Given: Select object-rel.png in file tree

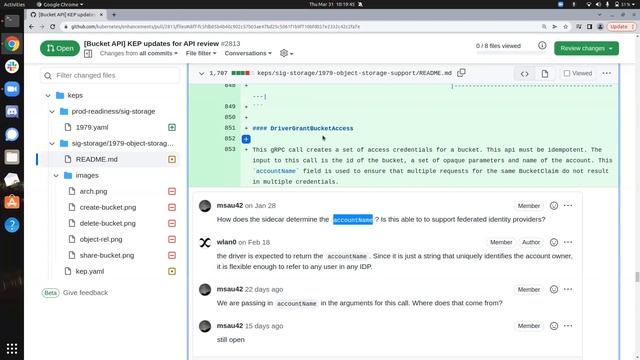Looking at the screenshot, I should point(101,239).
